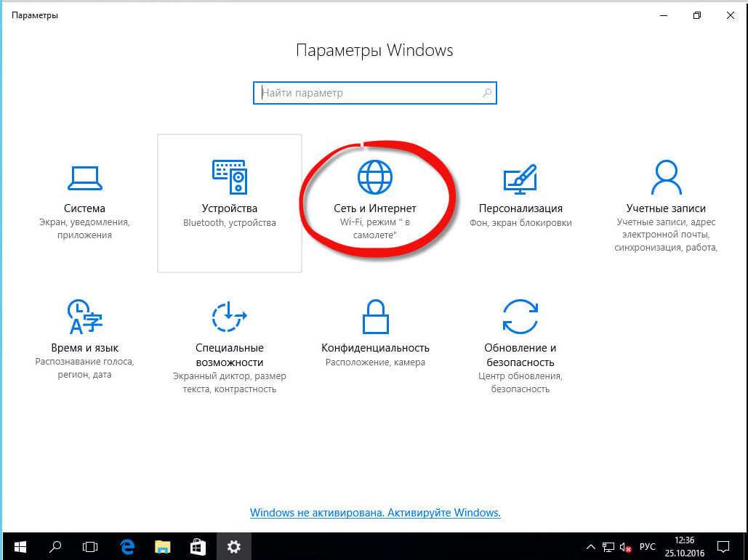748x560 pixels.
Task: Click the Windows activation link
Action: pos(375,513)
